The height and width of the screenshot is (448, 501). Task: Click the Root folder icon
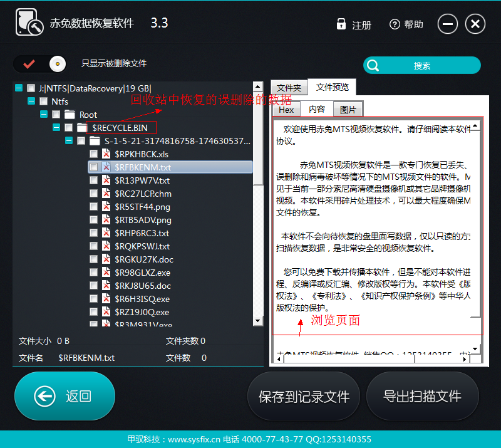[69, 115]
